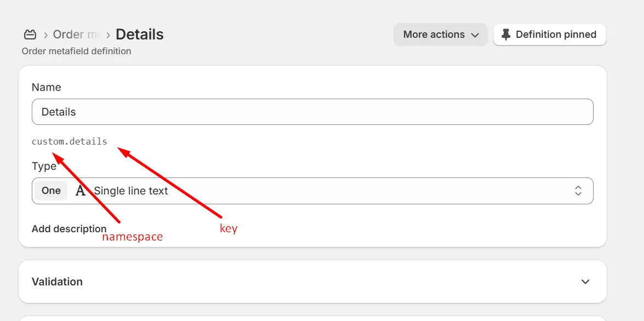
Task: Click the letter A text type icon
Action: click(x=81, y=191)
